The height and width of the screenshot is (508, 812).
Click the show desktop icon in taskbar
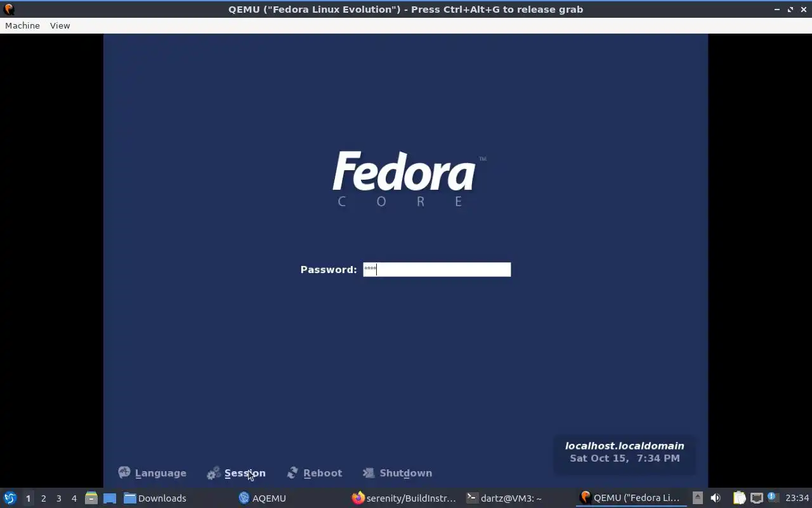pyautogui.click(x=110, y=498)
